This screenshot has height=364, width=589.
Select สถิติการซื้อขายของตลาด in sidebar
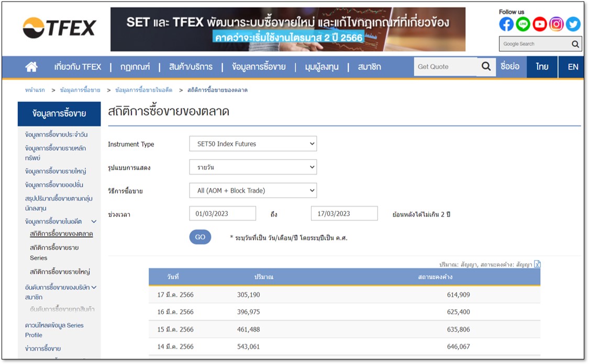tap(61, 234)
